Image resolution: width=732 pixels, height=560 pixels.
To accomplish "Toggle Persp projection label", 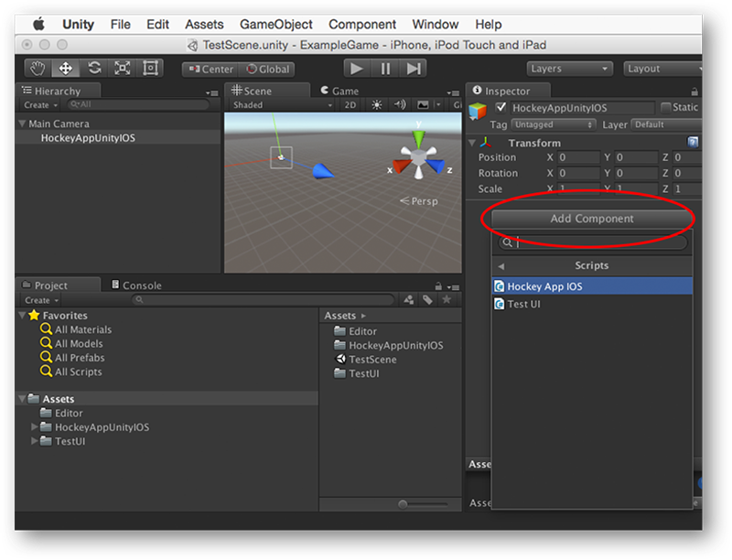I will coord(419,201).
